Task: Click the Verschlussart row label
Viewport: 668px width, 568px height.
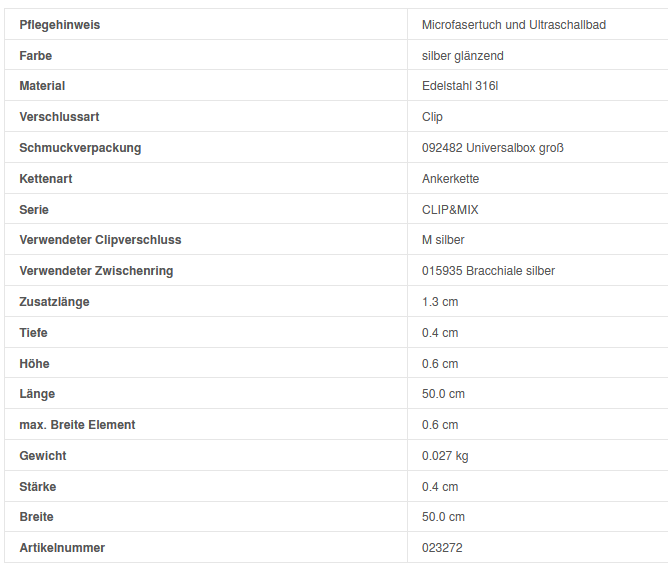Action: pyautogui.click(x=59, y=117)
